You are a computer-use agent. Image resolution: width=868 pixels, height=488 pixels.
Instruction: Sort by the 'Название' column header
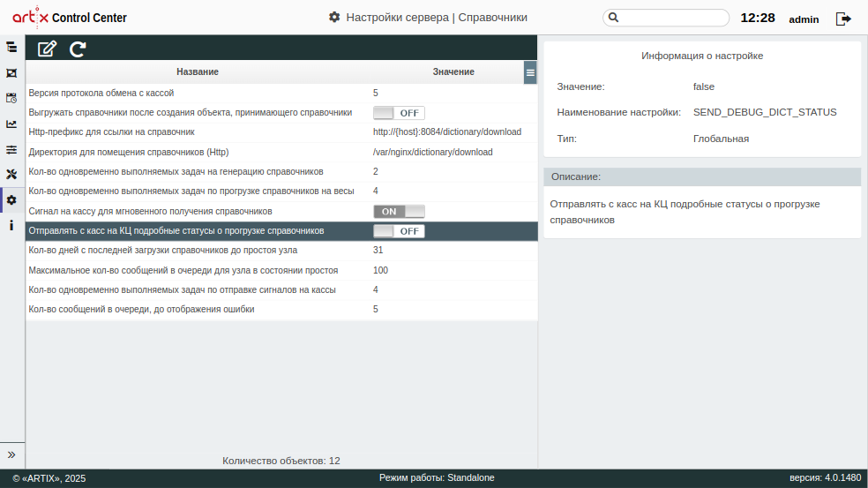[x=197, y=71]
